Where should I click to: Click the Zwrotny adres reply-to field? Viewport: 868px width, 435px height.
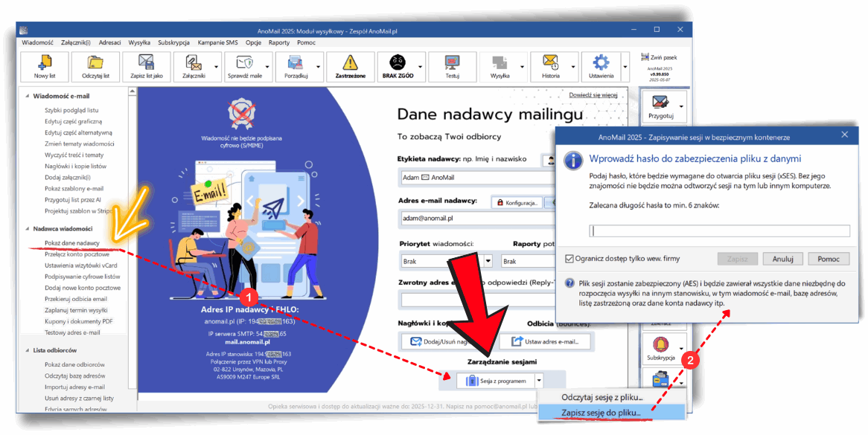(x=478, y=300)
